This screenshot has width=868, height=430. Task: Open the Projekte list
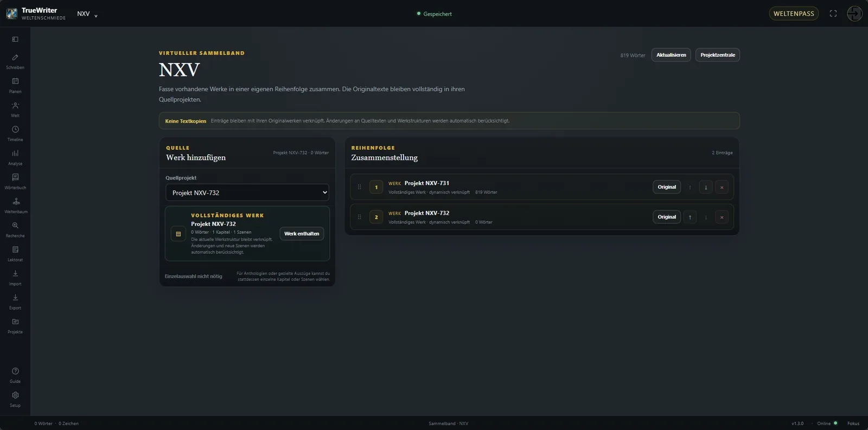pos(15,325)
